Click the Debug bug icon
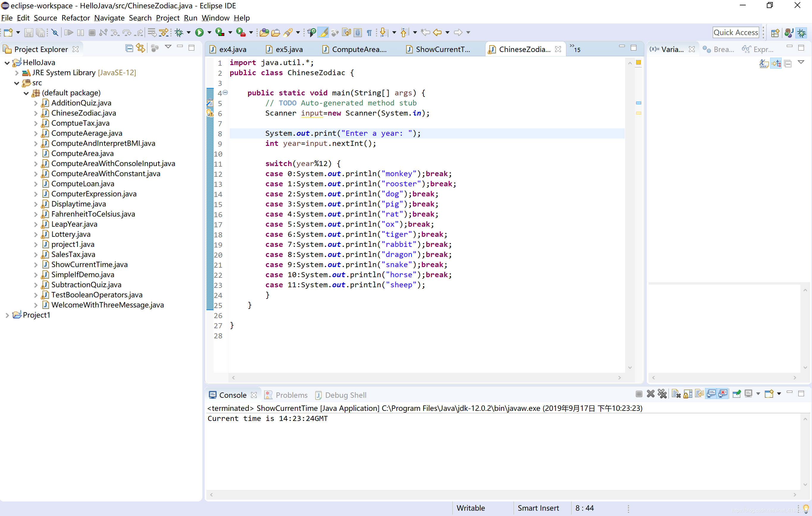Image resolution: width=812 pixels, height=516 pixels. tap(179, 32)
